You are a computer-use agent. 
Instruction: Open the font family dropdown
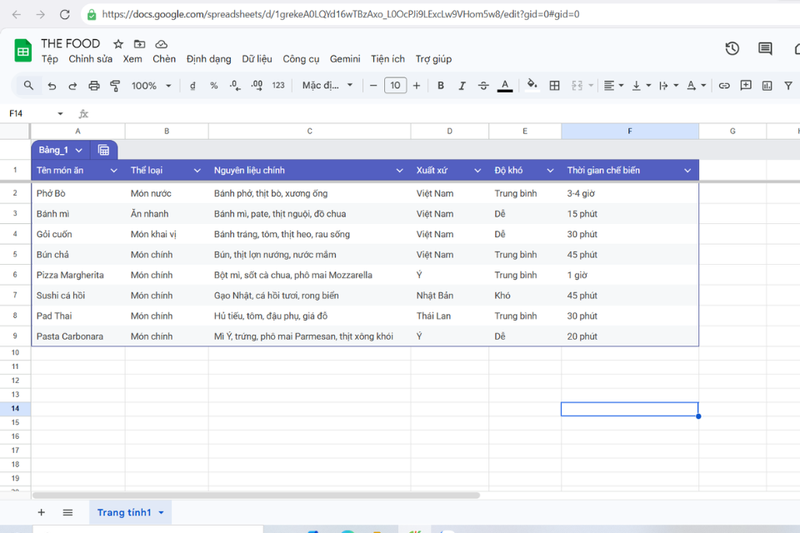pos(327,85)
